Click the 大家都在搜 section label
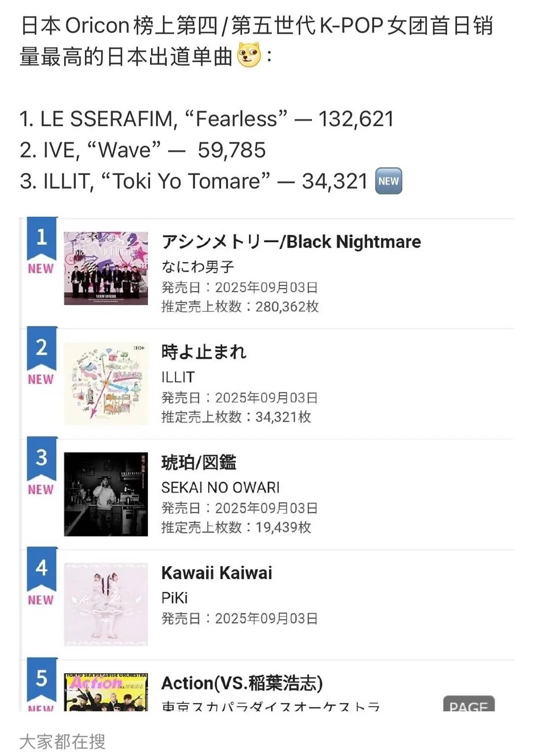This screenshot has height=756, width=533. tap(62, 741)
